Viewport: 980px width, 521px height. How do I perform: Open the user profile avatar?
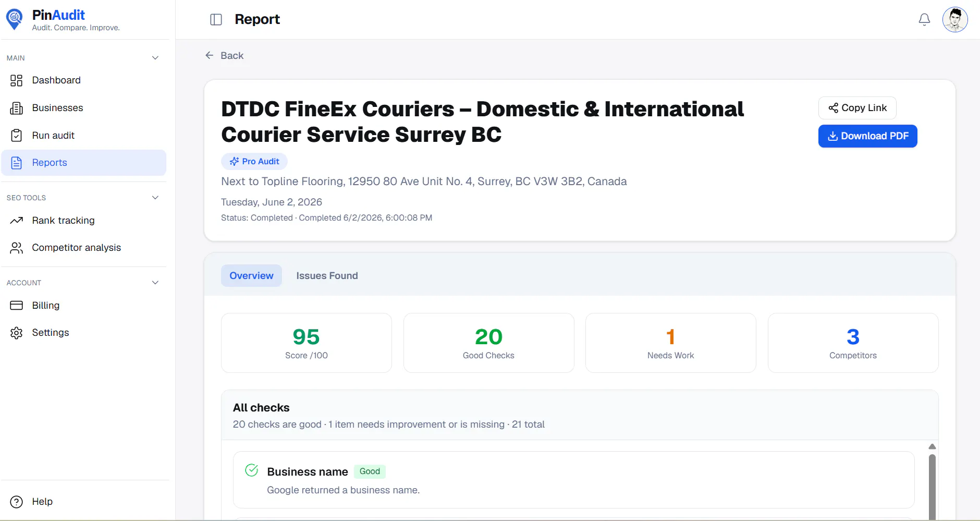pyautogui.click(x=955, y=20)
